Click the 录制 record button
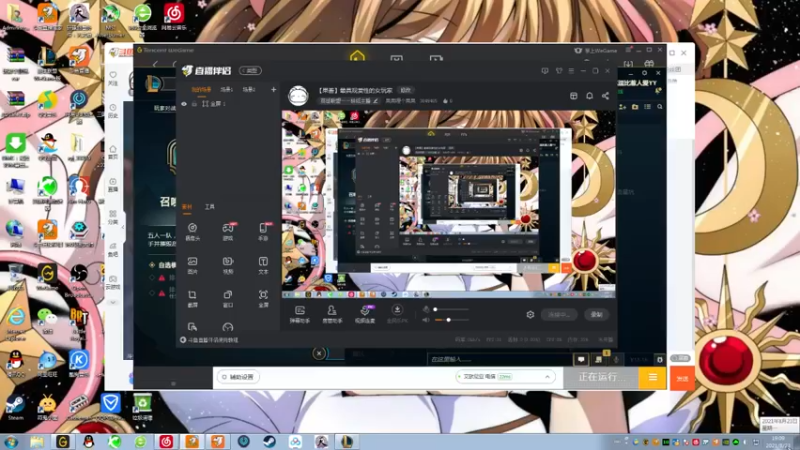 pyautogui.click(x=596, y=315)
